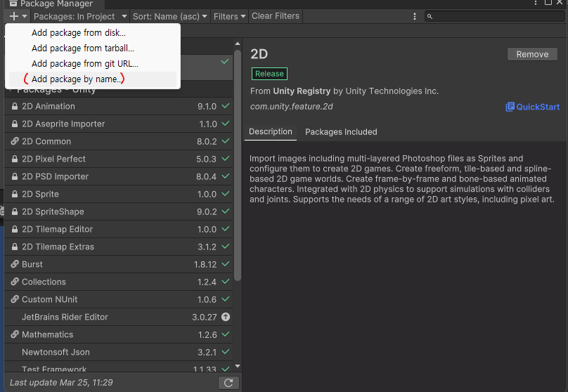The height and width of the screenshot is (392, 568).
Task: Open the toolbar three-dot options menu
Action: pos(415,16)
